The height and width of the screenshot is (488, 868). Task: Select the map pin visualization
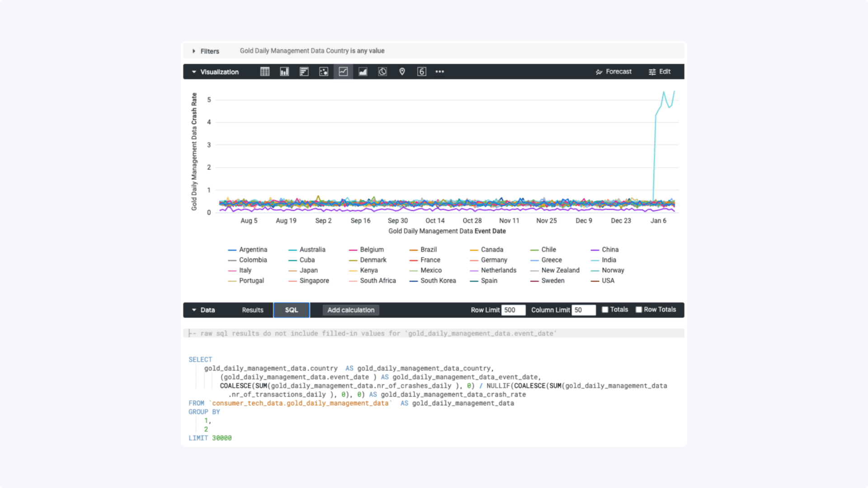tap(402, 71)
